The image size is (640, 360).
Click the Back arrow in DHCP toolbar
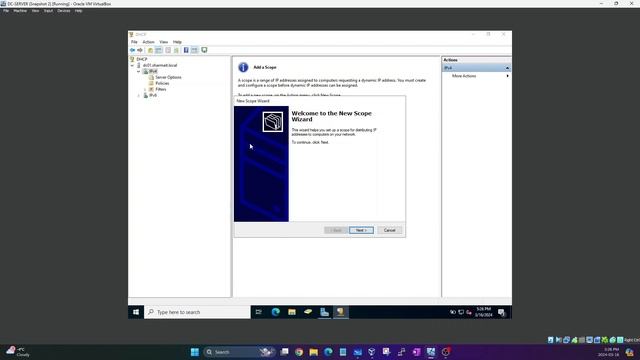[x=133, y=50]
